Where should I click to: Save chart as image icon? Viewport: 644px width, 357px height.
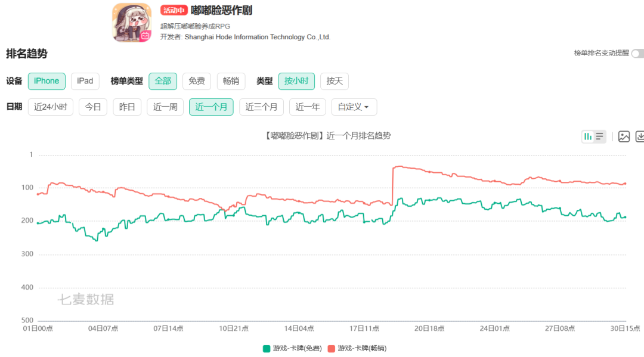pos(624,136)
